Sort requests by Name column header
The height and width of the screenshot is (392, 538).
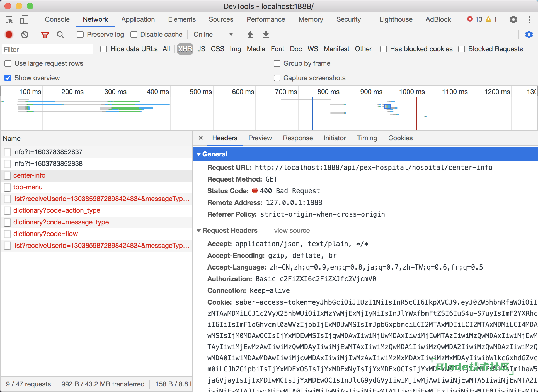pos(96,139)
